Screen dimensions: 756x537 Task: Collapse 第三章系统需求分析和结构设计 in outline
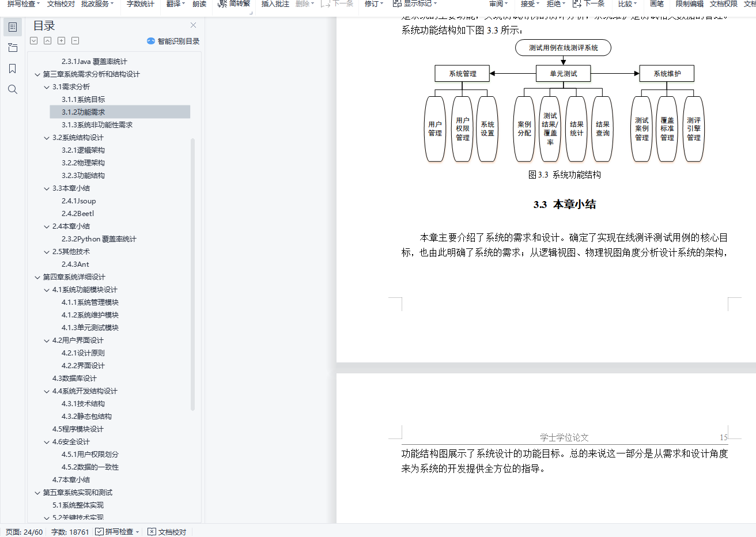pos(37,74)
